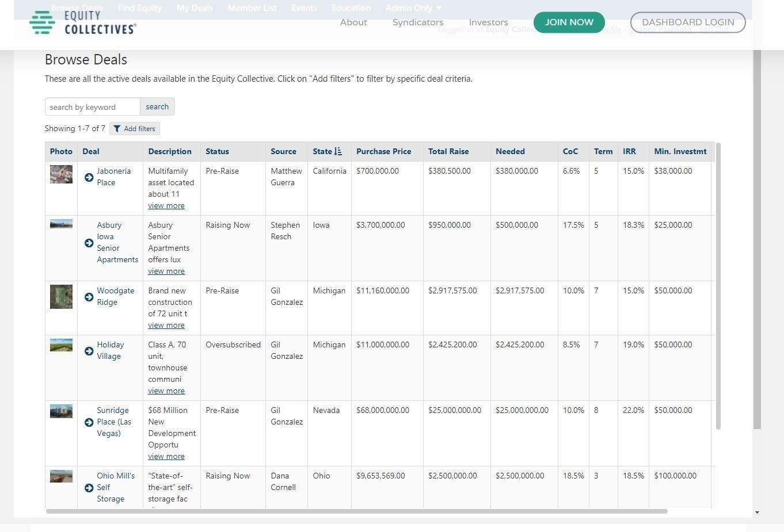Click the Stephen Resch source cell

coord(286,231)
